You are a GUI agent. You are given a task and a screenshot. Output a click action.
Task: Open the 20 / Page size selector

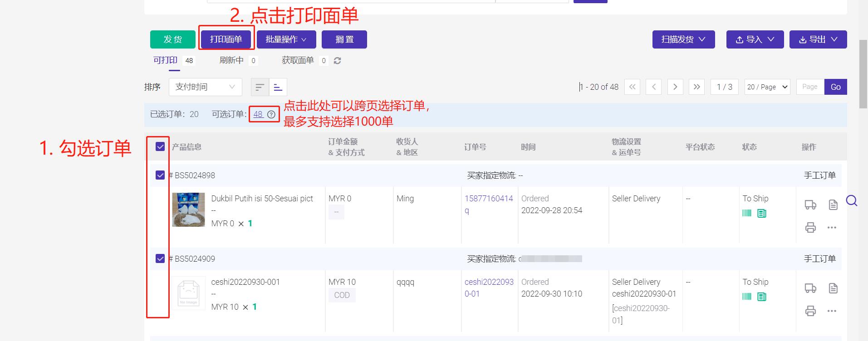tap(767, 87)
